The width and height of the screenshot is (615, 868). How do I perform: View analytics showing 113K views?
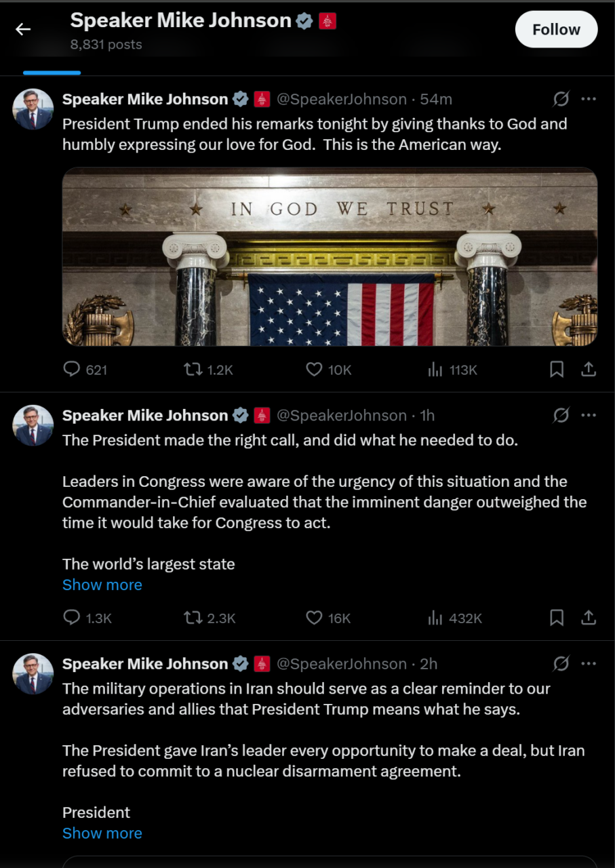point(435,369)
